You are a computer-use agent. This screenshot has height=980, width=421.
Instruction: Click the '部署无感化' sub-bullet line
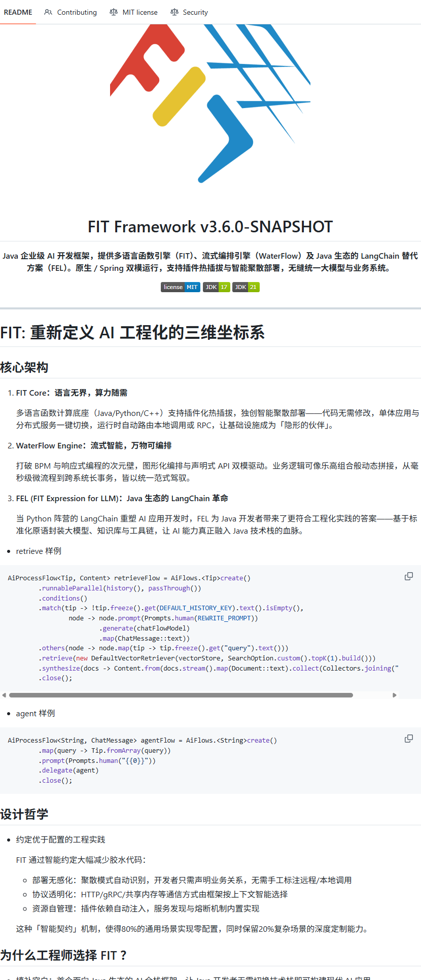tap(192, 880)
